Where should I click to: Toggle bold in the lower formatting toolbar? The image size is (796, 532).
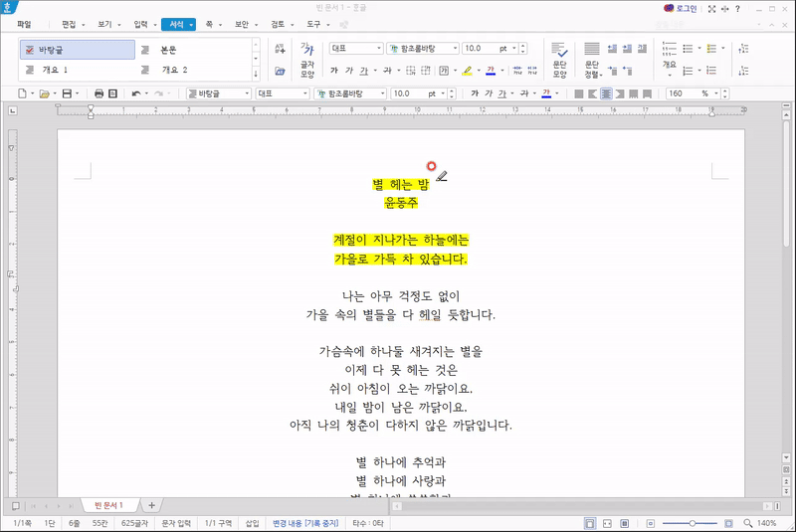(x=475, y=93)
